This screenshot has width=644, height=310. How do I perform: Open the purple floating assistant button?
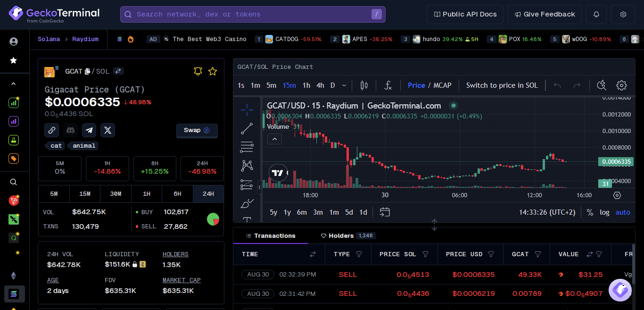coord(620,290)
